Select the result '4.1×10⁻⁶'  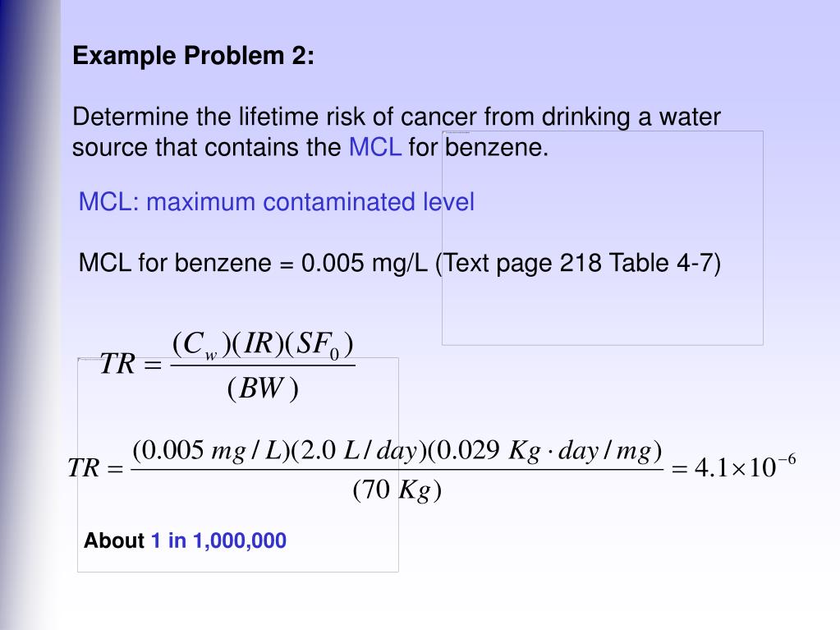pos(745,466)
